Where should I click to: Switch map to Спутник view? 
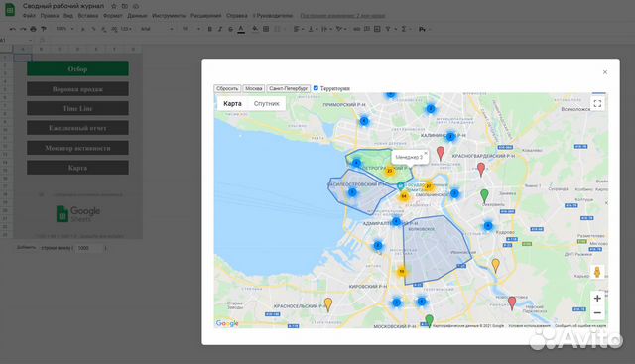tap(266, 104)
